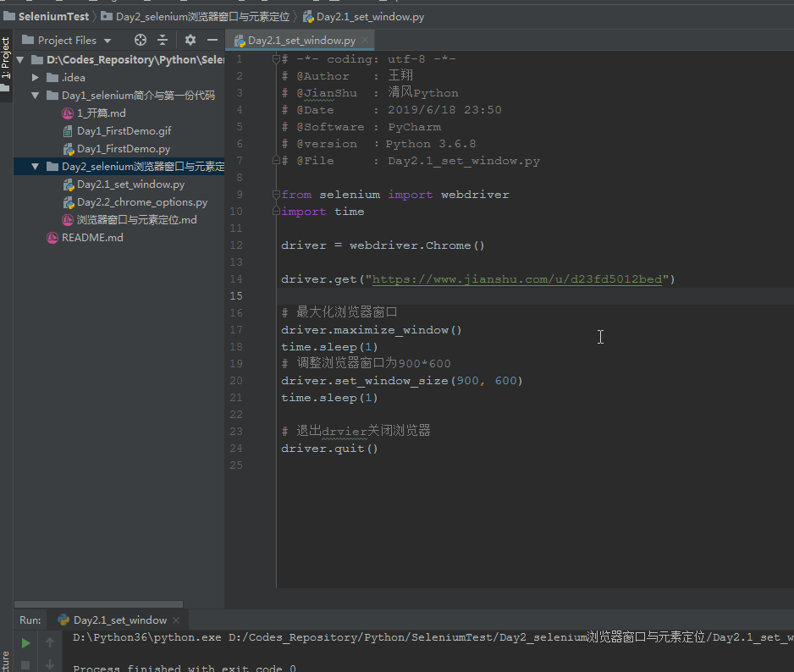This screenshot has height=672, width=794.
Task: Fold the header comment block at line 1
Action: click(276, 59)
